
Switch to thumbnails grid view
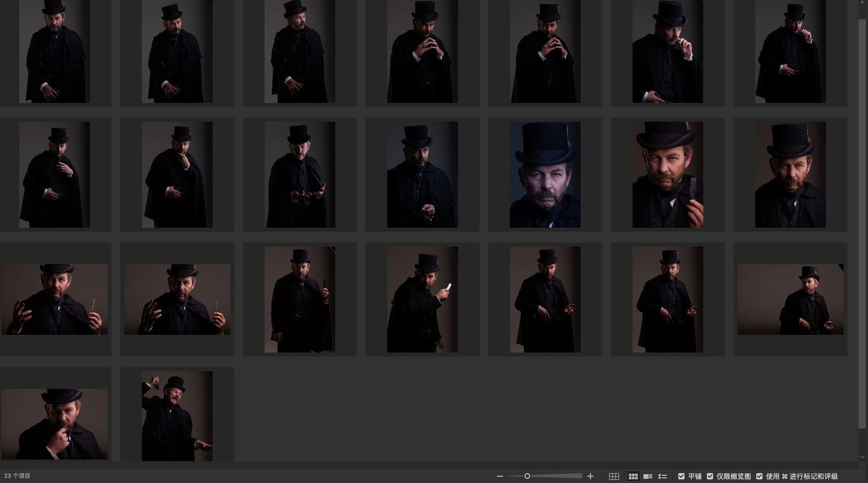pos(633,476)
